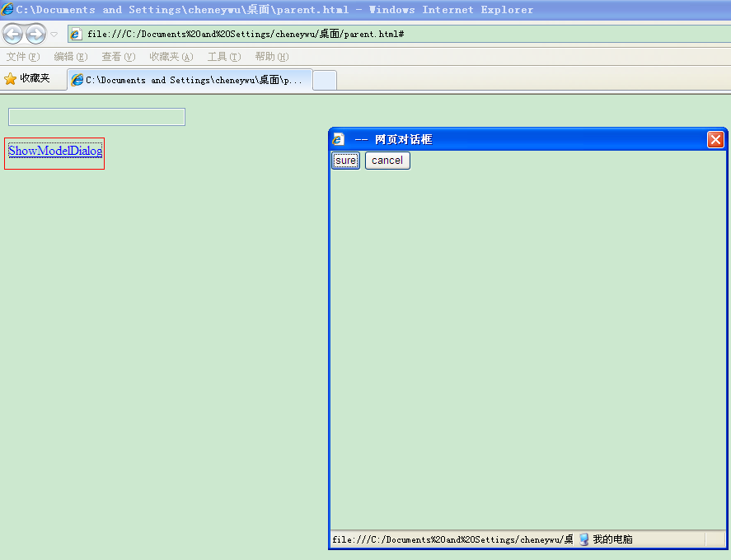The image size is (731, 560).
Task: Open the 编辑(E) menu
Action: (70, 57)
